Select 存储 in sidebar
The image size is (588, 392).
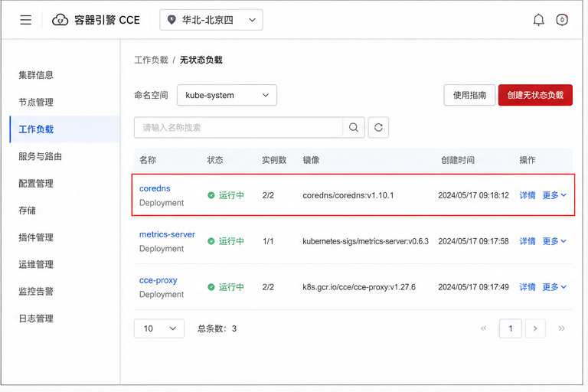[x=28, y=211]
